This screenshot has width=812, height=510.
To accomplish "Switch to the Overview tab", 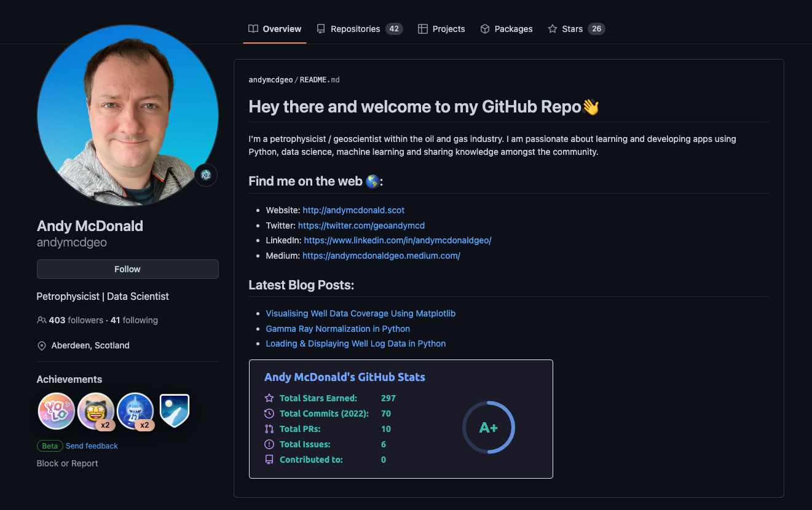I will click(275, 29).
